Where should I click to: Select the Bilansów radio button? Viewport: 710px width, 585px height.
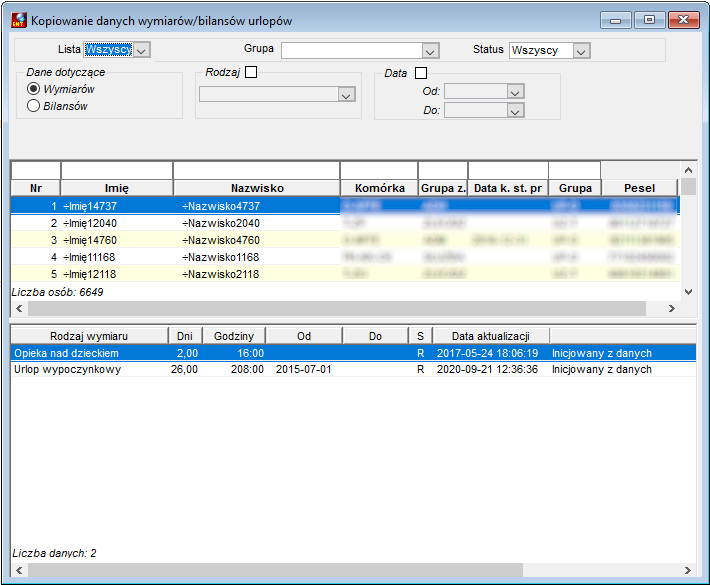[34, 106]
